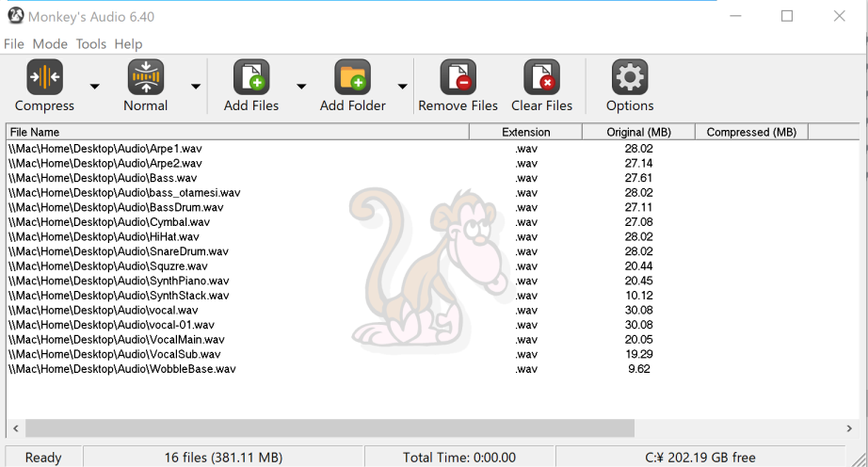Viewport: 868px width, 467px height.
Task: Click the Ready status bar text
Action: (43, 458)
